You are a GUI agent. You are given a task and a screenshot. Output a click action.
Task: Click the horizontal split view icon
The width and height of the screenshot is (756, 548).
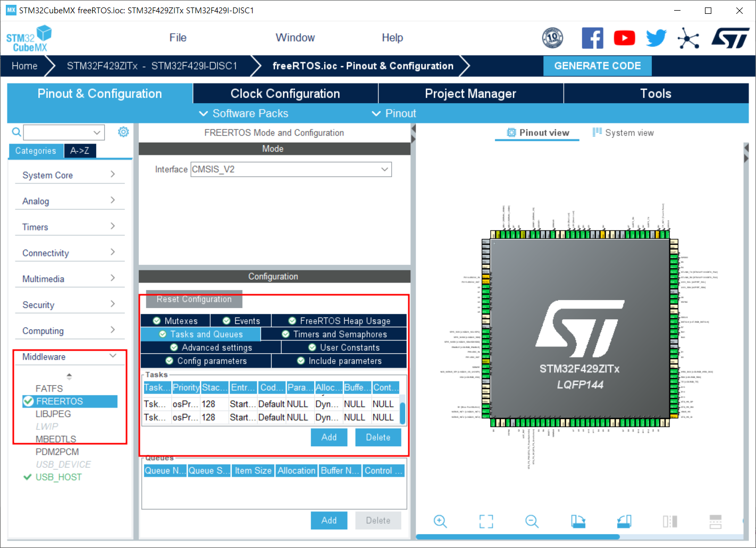(x=716, y=521)
